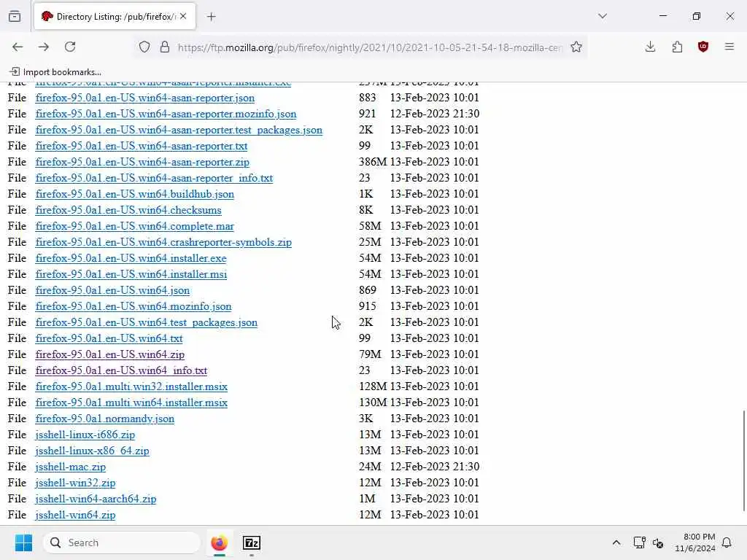Open win64_info.txt link
Image resolution: width=747 pixels, height=560 pixels.
click(x=121, y=370)
